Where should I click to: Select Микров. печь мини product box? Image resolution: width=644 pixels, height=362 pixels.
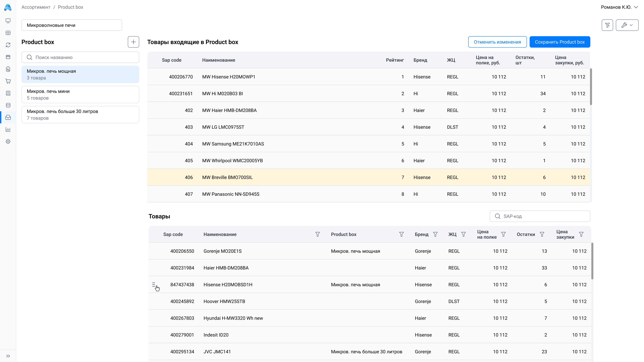pyautogui.click(x=80, y=95)
